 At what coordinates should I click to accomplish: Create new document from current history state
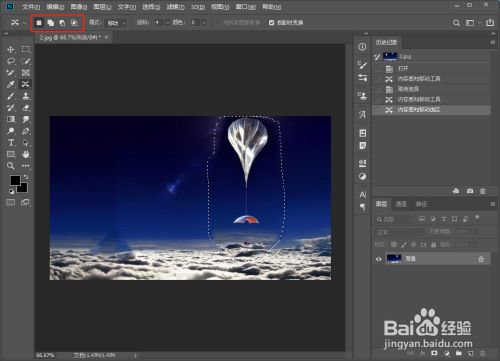click(456, 191)
